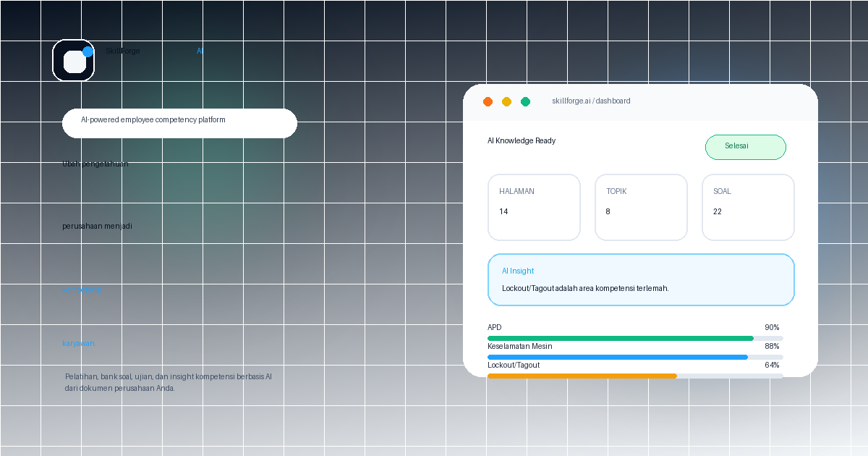Click the yellow window dot
Screen dimensions: 868x456
click(x=506, y=101)
